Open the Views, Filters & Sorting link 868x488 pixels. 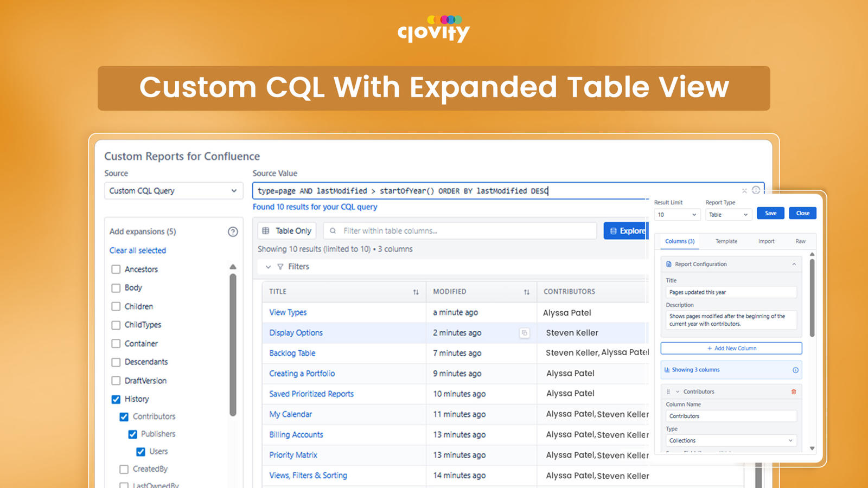point(308,476)
